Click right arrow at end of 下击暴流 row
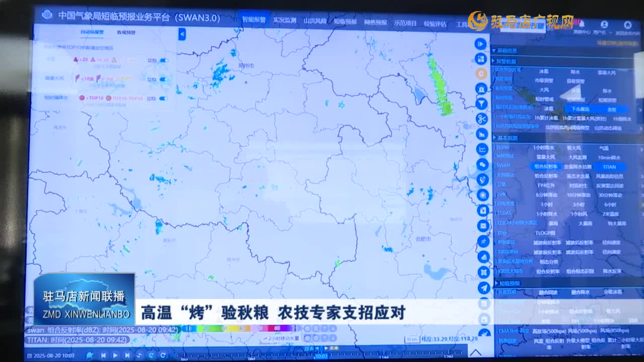Screen dimensions: 644x362 click(640, 110)
